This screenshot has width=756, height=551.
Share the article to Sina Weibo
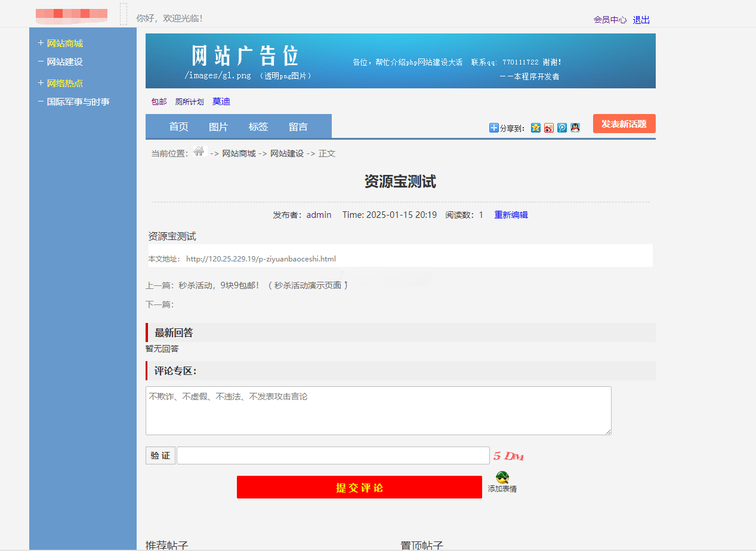(x=548, y=128)
